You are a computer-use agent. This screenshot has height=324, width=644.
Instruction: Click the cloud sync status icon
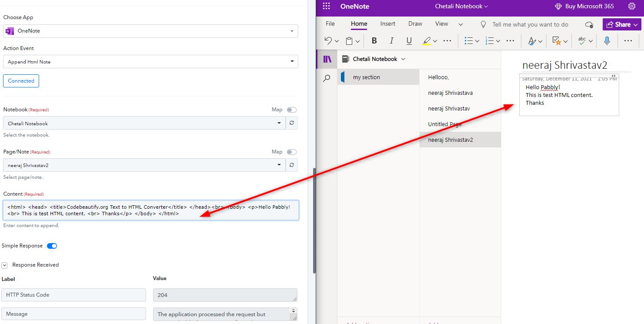tap(589, 24)
